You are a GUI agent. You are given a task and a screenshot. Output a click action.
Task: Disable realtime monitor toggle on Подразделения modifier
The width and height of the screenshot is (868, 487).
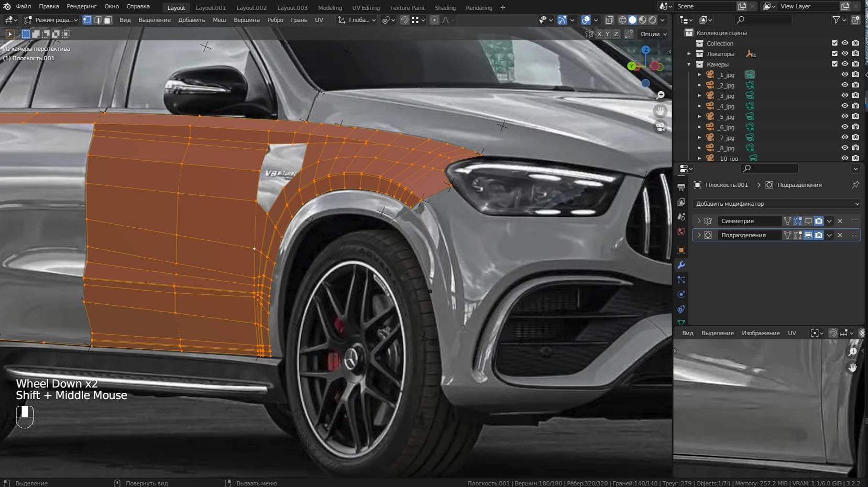[808, 235]
